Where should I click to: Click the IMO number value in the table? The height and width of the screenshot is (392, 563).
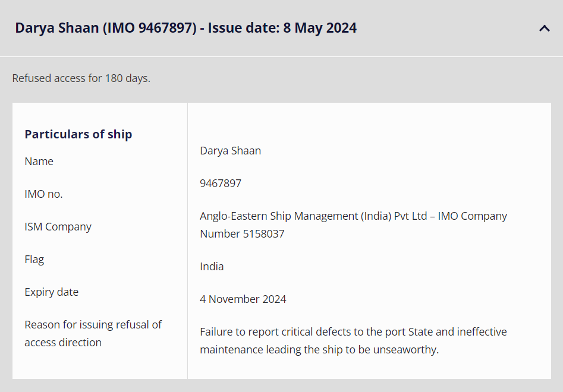pos(221,184)
